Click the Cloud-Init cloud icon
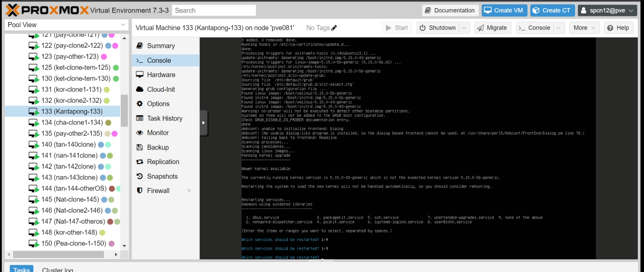Viewport: 644px width, 272px height. click(140, 89)
